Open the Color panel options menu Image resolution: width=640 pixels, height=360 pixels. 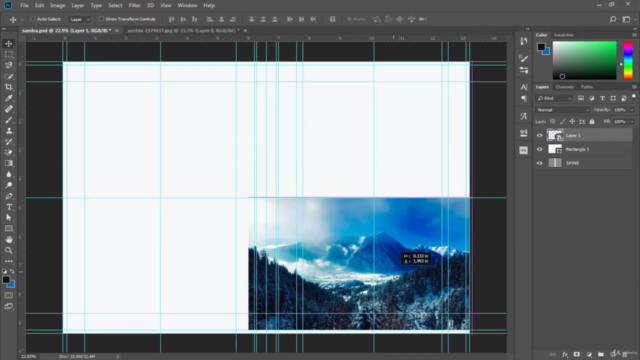coord(634,35)
